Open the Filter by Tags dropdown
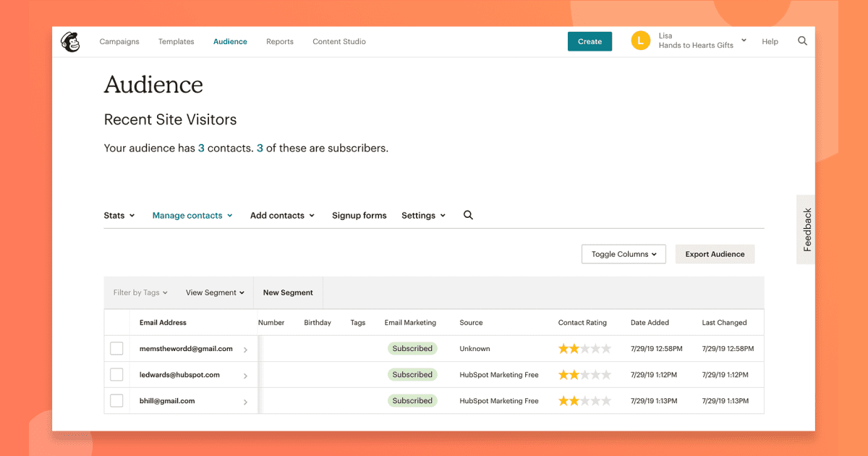868x456 pixels. (x=140, y=293)
